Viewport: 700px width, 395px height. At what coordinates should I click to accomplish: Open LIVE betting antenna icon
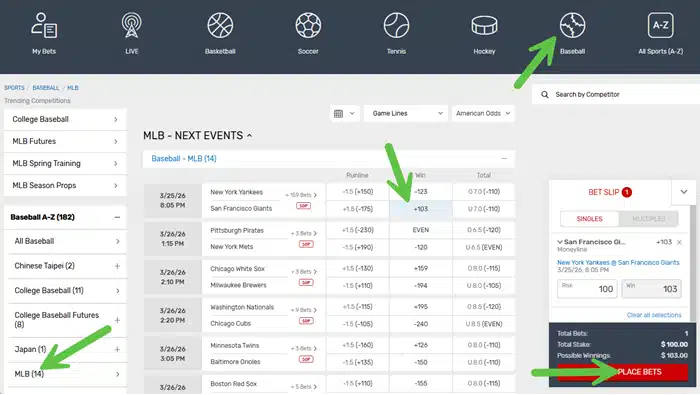[132, 25]
